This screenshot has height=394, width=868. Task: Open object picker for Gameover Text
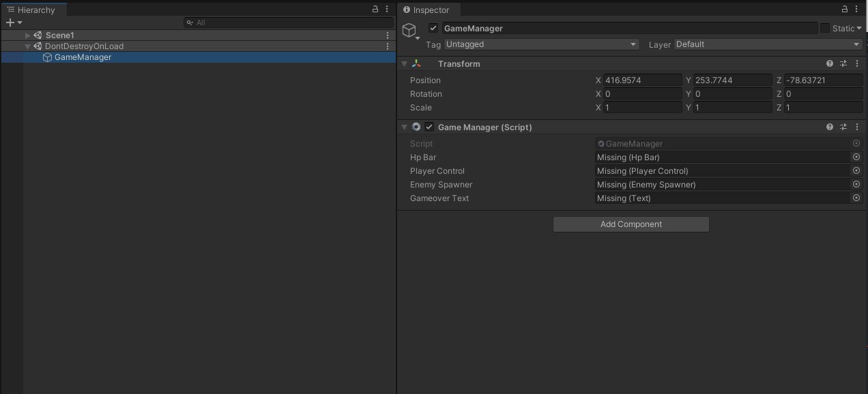856,198
